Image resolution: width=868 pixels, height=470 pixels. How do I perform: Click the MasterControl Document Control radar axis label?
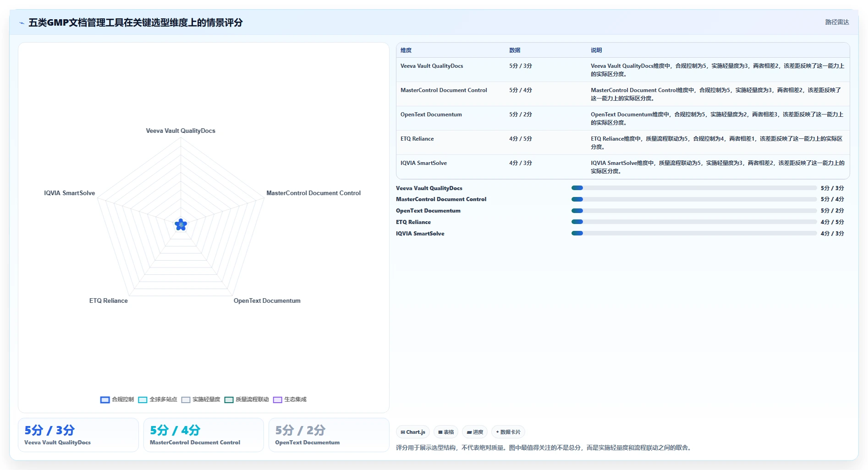[x=313, y=193]
